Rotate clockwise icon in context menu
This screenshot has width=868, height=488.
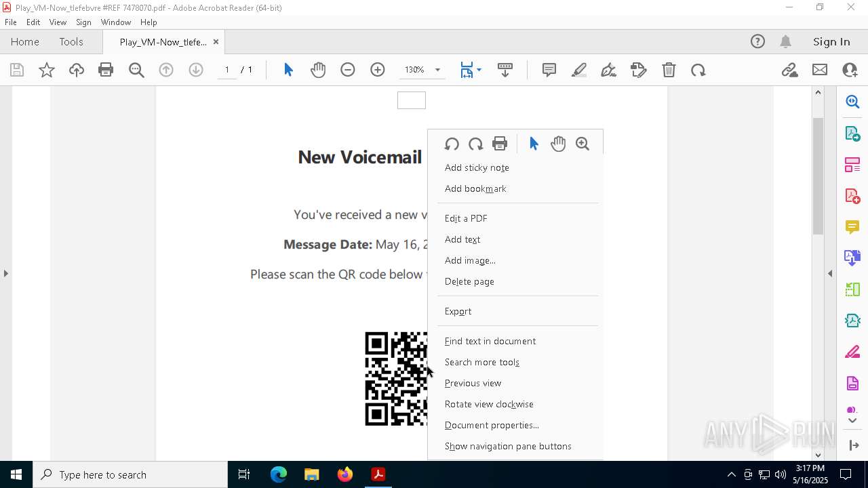click(x=475, y=144)
